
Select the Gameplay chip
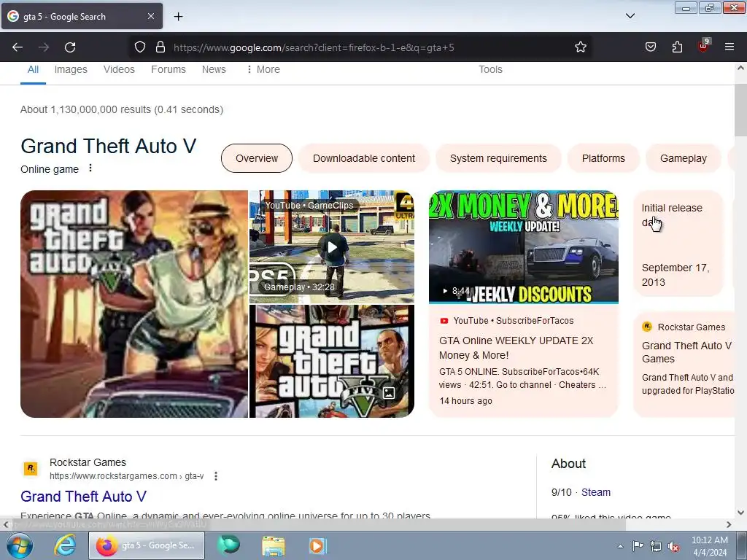click(683, 158)
